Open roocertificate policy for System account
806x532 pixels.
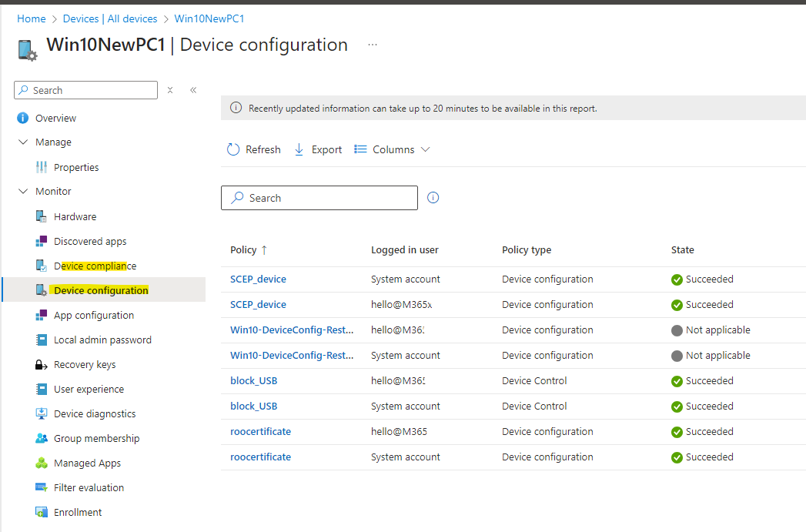pyautogui.click(x=261, y=457)
